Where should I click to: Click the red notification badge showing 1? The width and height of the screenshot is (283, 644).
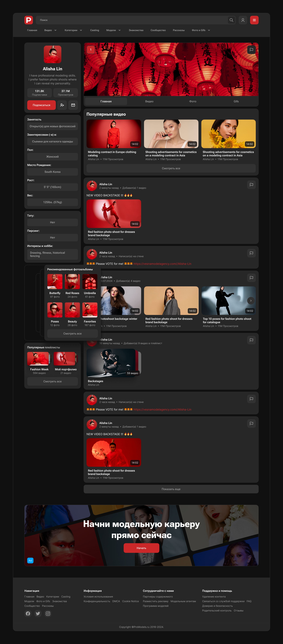click(91, 50)
